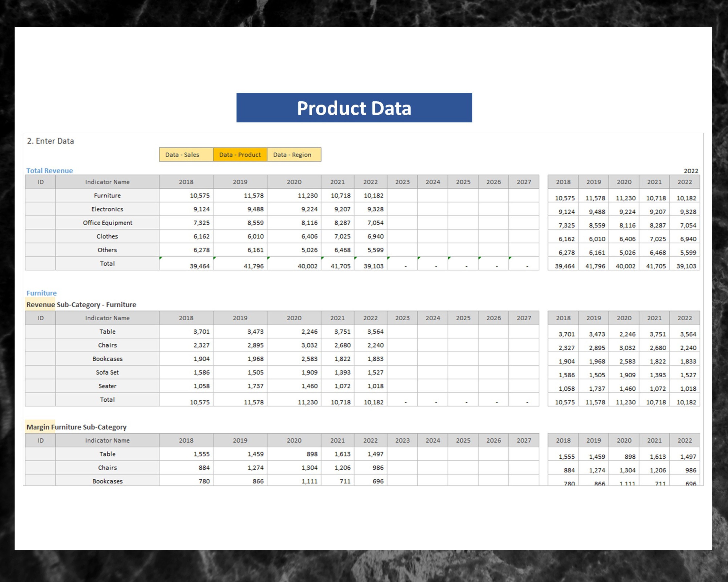728x582 pixels.
Task: Click the Margin Furniture Sub-Category heading
Action: 76,427
